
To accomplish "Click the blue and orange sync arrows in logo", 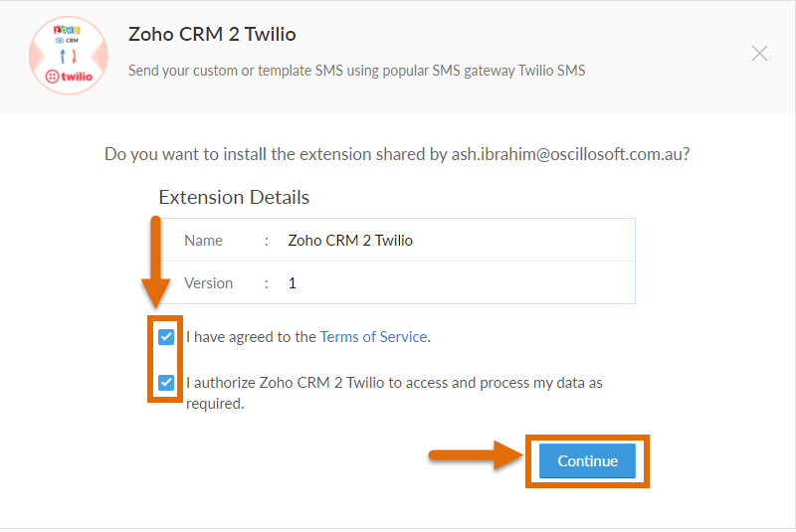I will 68,56.
